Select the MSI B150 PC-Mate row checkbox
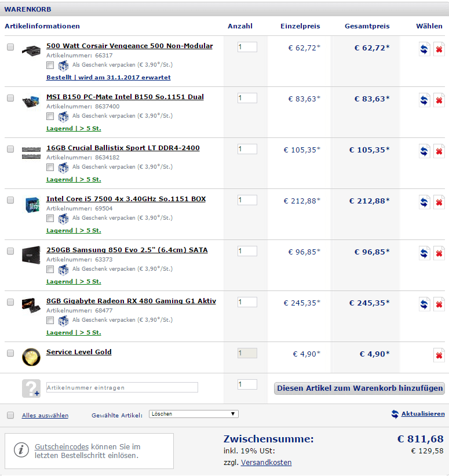This screenshot has height=476, width=449. pyautogui.click(x=10, y=98)
